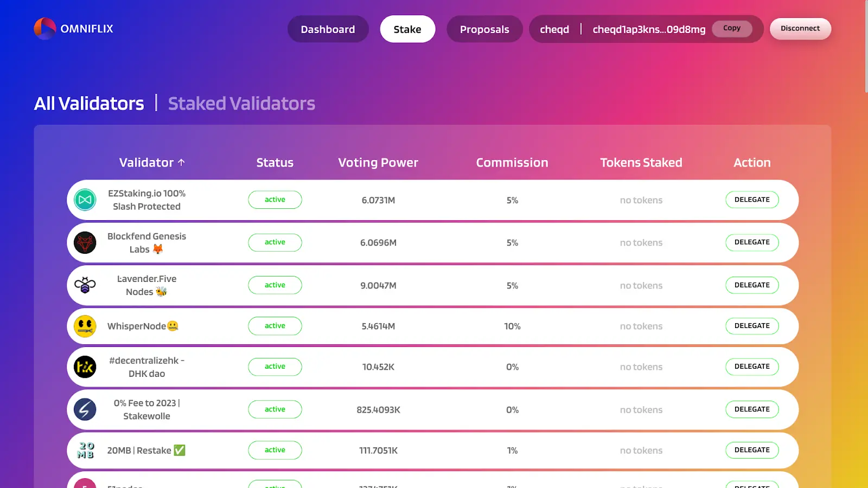Click the Lavender.Five Nodes bee avatar

85,285
